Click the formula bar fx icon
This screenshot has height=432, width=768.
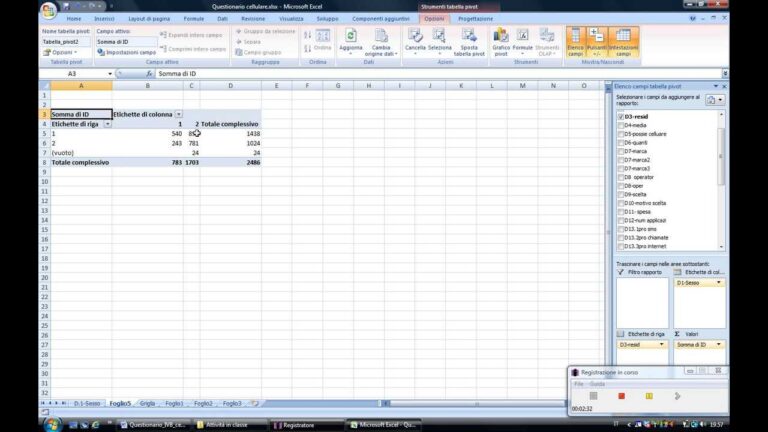(x=149, y=73)
